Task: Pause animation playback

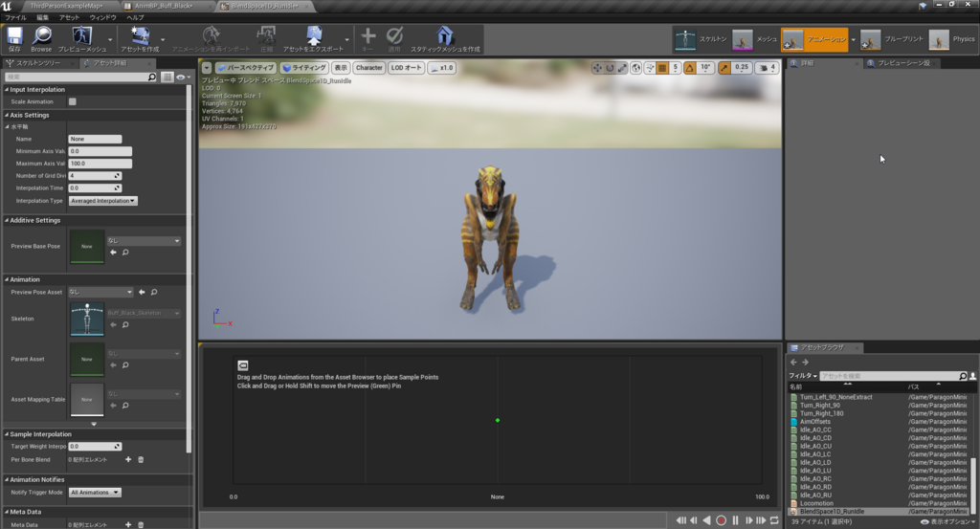Action: pyautogui.click(x=736, y=520)
